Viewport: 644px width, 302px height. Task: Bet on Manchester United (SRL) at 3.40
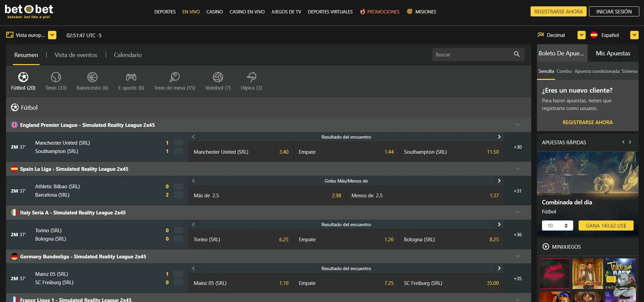tap(241, 152)
